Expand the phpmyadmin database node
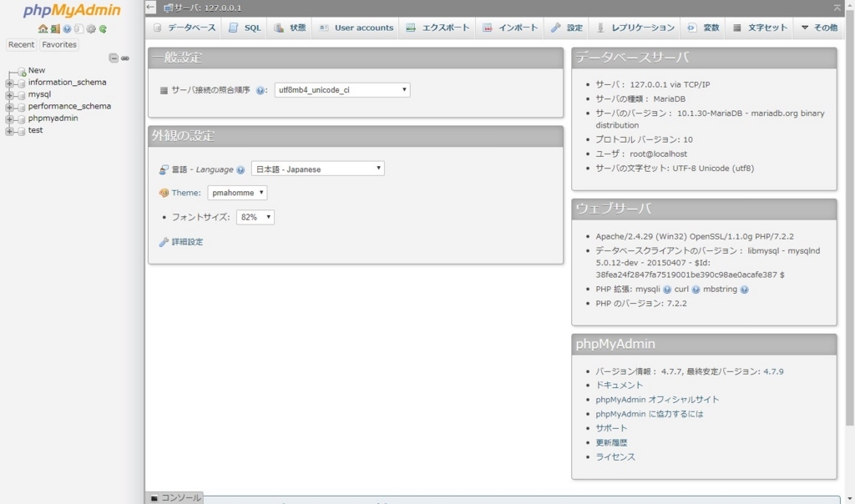This screenshot has width=855, height=504. pyautogui.click(x=9, y=119)
